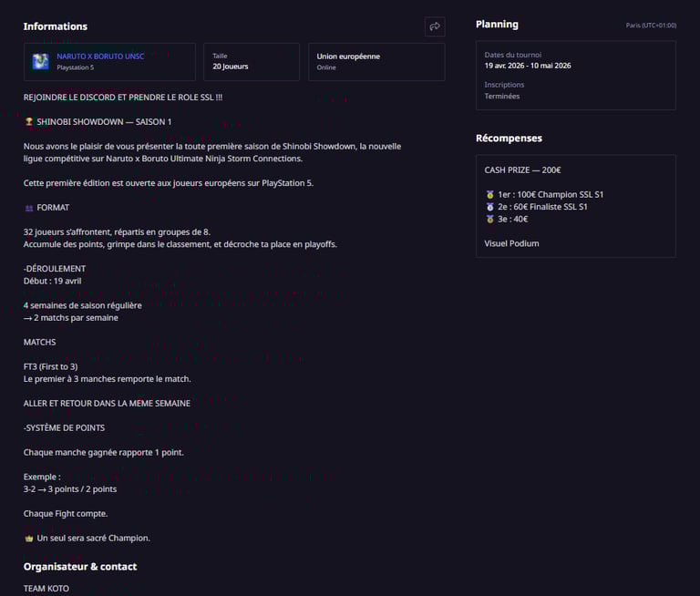The width and height of the screenshot is (700, 596).
Task: Click TEAM KOTO organizer name
Action: [46, 589]
